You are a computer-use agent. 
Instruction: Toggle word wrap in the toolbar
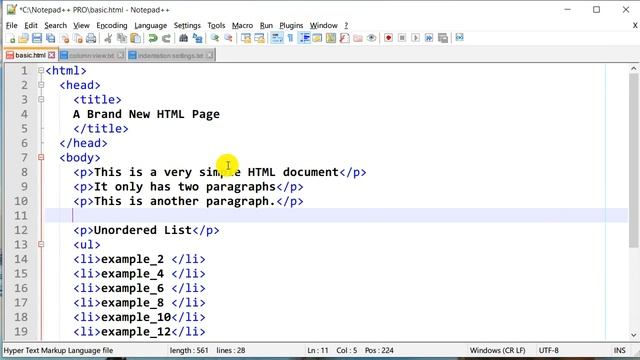[277, 38]
